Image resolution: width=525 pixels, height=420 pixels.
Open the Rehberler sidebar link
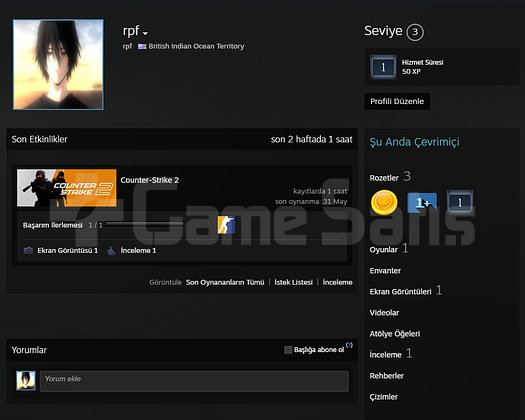point(387,376)
